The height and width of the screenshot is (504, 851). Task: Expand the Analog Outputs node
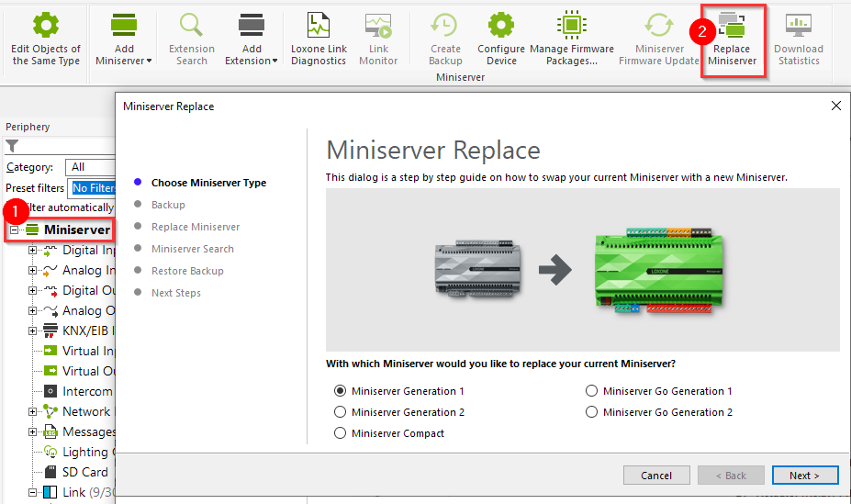point(32,310)
